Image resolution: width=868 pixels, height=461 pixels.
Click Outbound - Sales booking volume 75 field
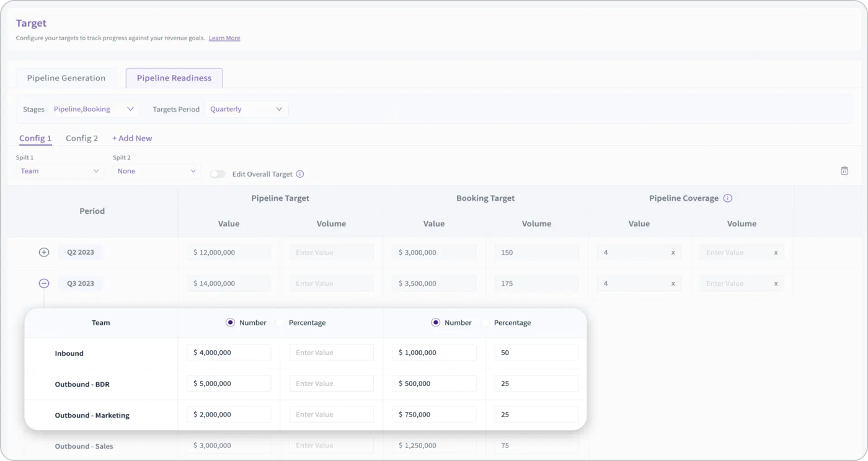[537, 446]
